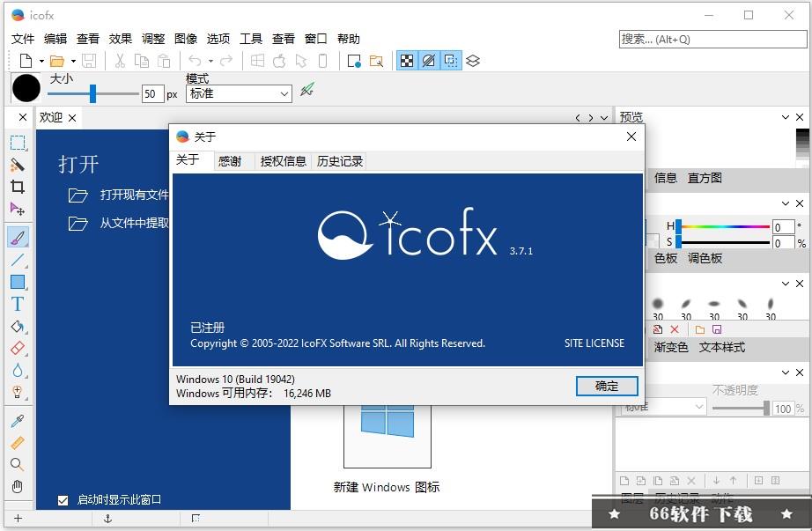Select the Blur droplet tool

point(18,371)
